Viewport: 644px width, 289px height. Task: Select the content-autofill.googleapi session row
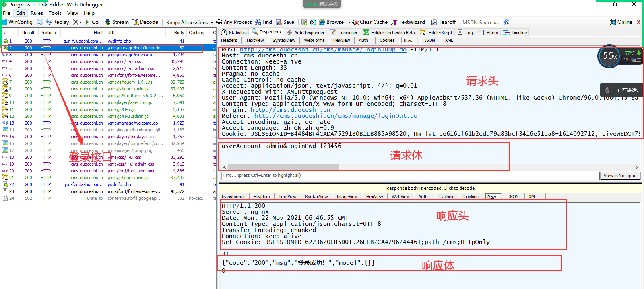(x=108, y=198)
